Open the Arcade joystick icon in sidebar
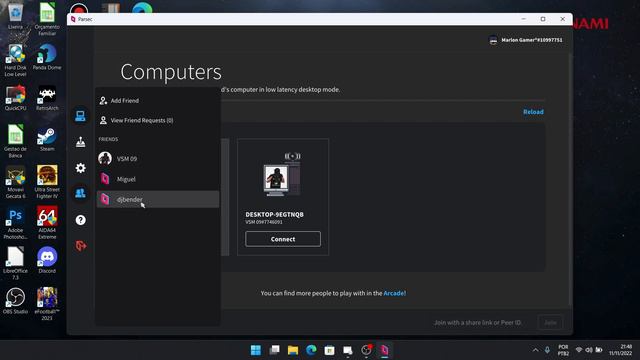Screen dimensions: 640x360 80,142
